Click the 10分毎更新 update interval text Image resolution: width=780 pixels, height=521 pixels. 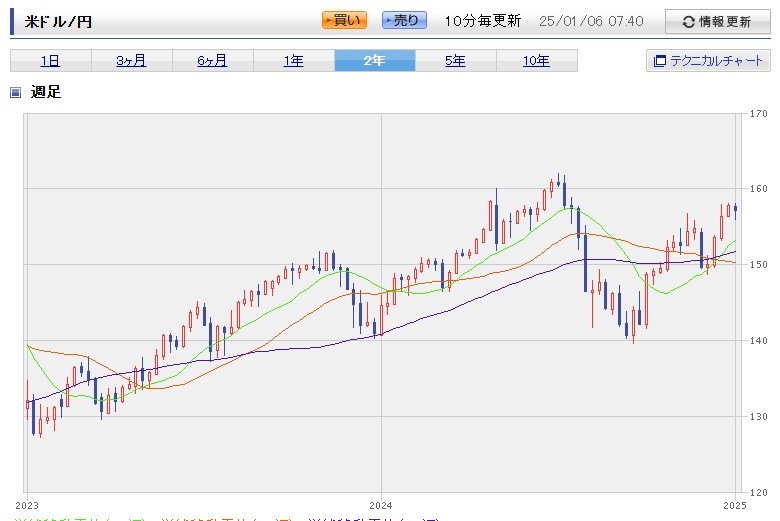coord(482,21)
